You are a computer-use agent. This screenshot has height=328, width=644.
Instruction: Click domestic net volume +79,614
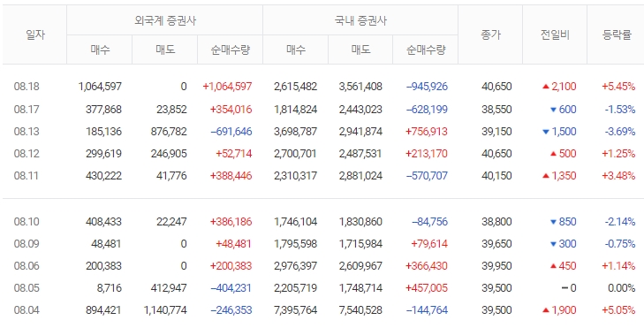(x=429, y=244)
